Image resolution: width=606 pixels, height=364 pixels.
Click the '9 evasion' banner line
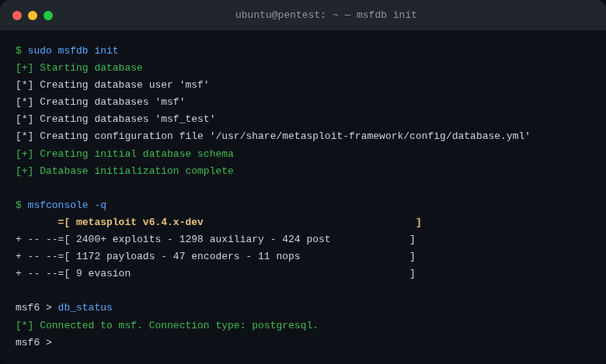point(215,273)
